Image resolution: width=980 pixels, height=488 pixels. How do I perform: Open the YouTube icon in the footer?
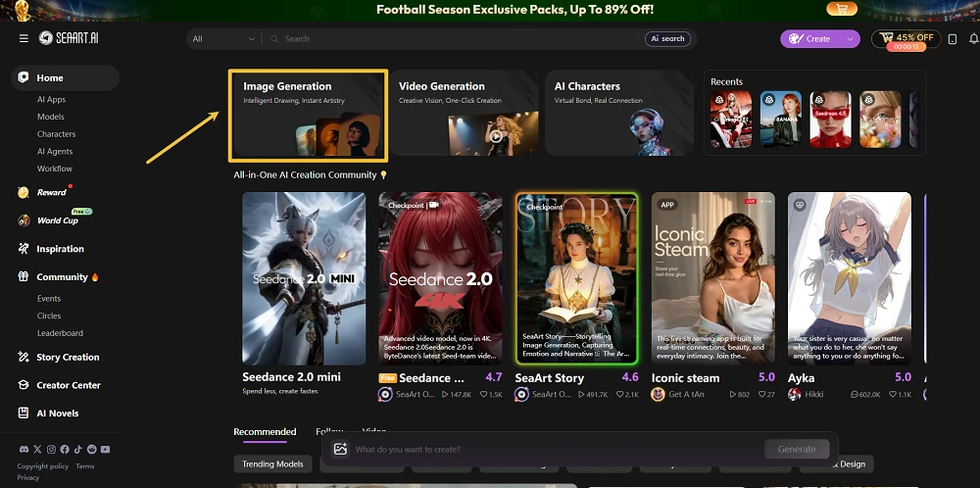tap(105, 449)
